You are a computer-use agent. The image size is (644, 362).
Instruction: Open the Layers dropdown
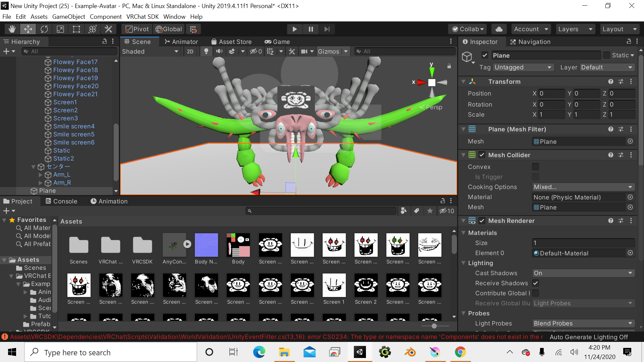[x=575, y=29]
